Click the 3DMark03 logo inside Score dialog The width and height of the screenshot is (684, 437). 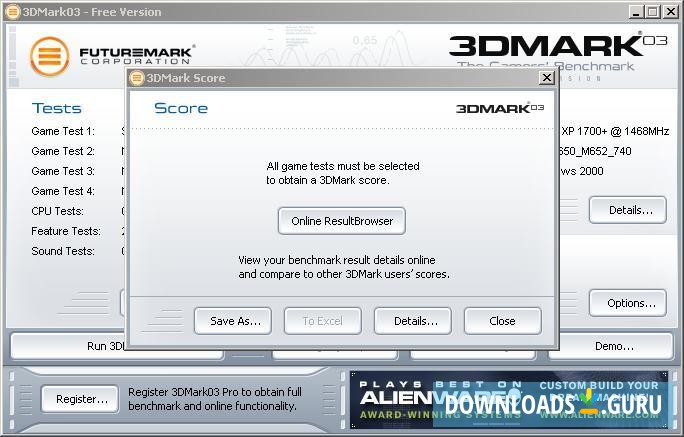[x=500, y=108]
